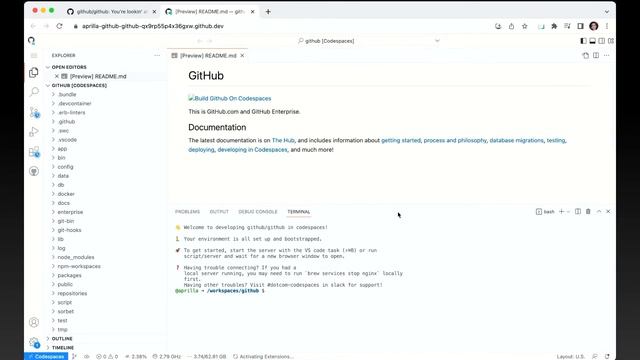Open the command center dropdown chevron
This screenshot has width=640, height=360.
(x=437, y=41)
